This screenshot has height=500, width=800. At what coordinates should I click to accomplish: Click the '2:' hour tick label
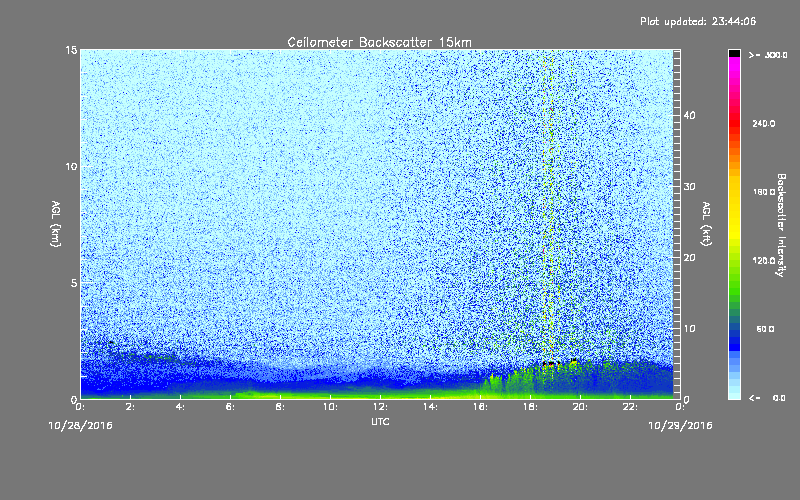pos(130,407)
